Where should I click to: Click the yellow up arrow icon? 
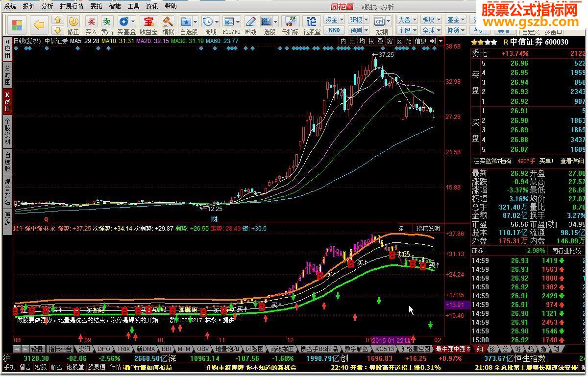58,20
